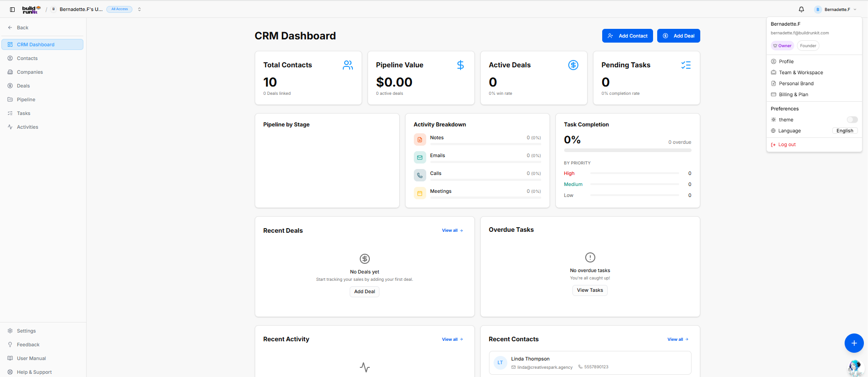Open Pipeline in sidebar

point(43,99)
